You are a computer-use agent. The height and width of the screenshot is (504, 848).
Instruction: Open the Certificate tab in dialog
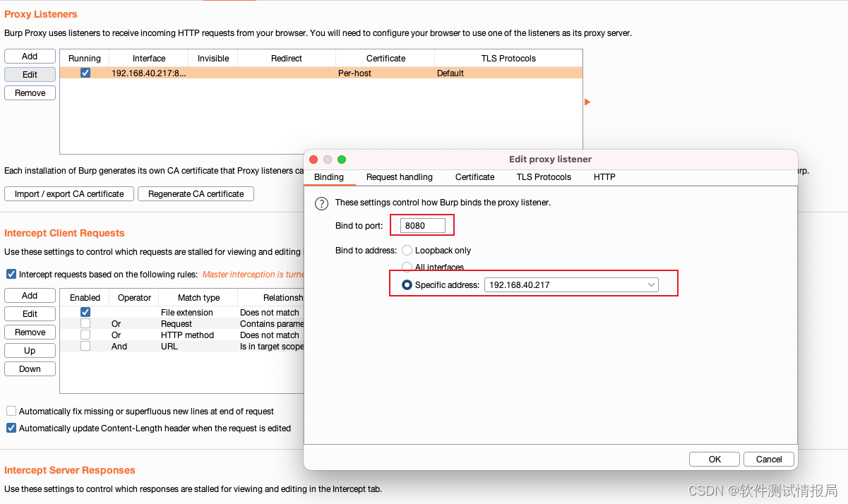tap(475, 177)
